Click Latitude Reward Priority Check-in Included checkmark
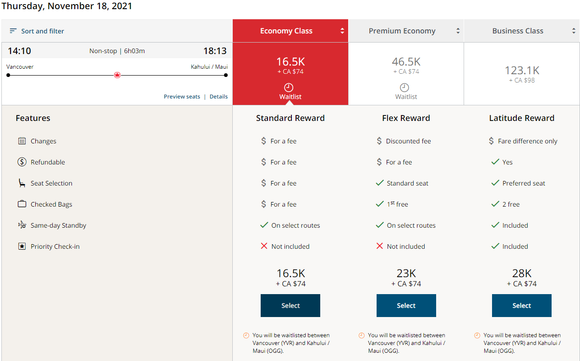The height and width of the screenshot is (361, 580). click(x=495, y=246)
